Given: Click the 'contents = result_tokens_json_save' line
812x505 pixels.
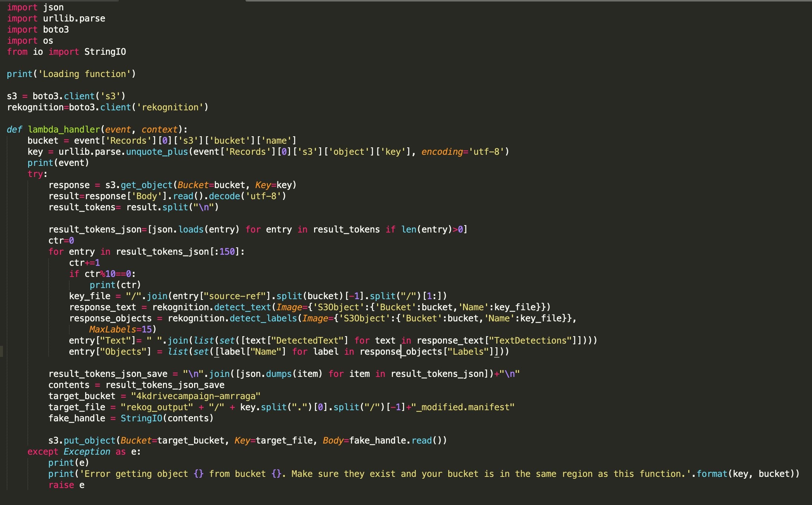Looking at the screenshot, I should tap(136, 385).
